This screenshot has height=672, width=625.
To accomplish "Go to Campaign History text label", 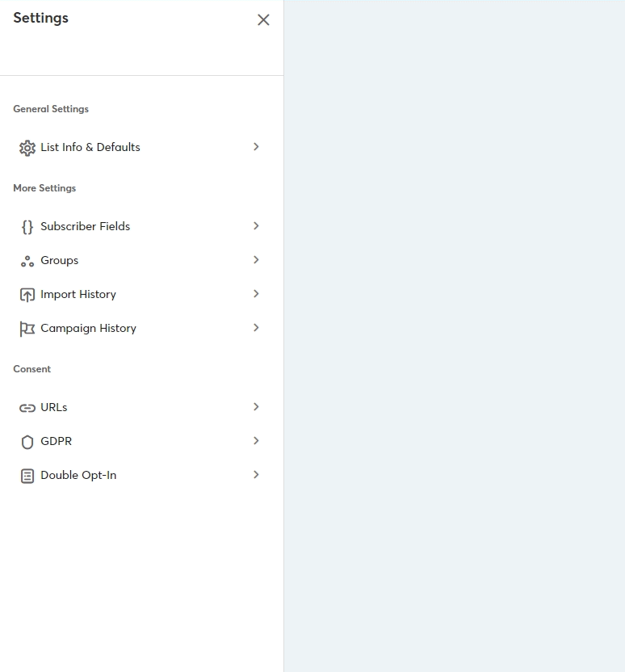I will [x=89, y=329].
